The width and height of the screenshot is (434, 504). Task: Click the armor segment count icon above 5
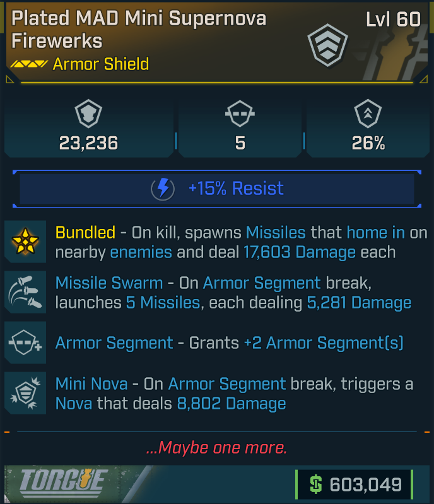[x=240, y=114]
